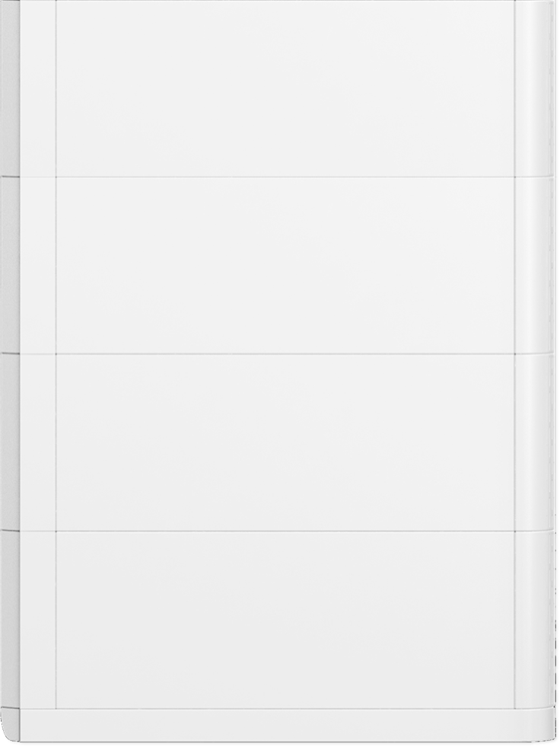Select the bottom module's gray side face
Viewport: 560px width, 747px height.
10,620
